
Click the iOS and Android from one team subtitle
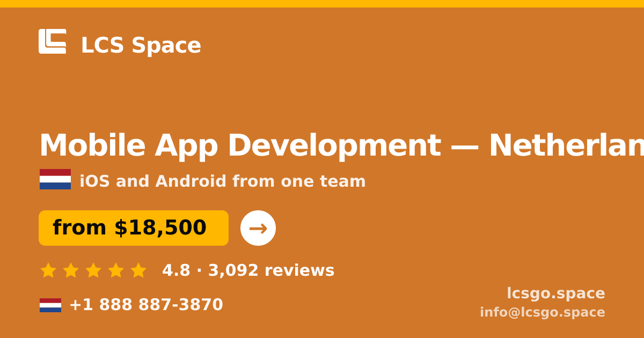[x=223, y=181]
